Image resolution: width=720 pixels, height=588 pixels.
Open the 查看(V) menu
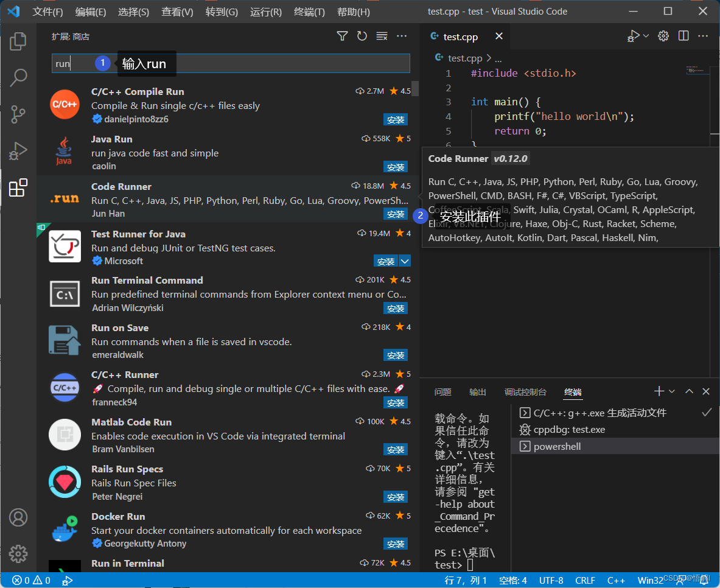coord(177,12)
